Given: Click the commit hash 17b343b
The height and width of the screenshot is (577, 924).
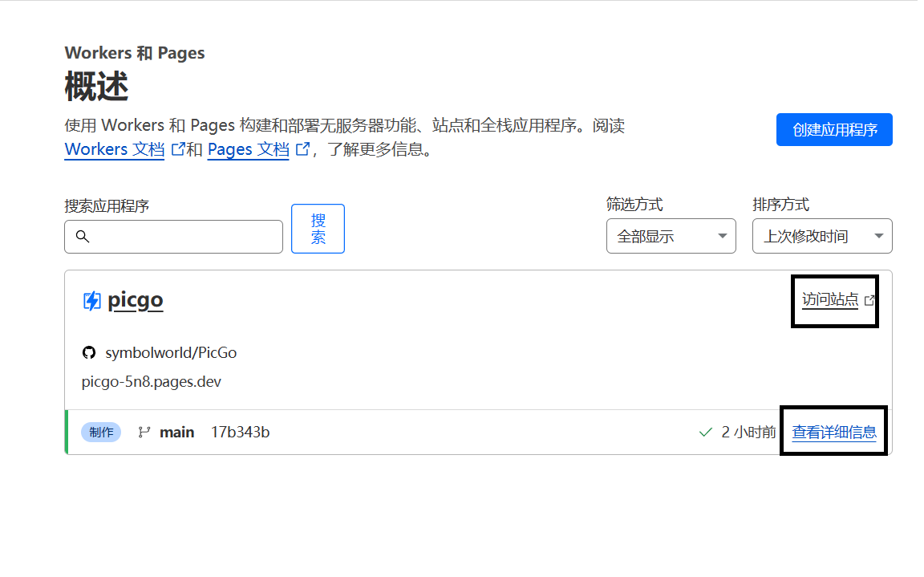Looking at the screenshot, I should pos(240,433).
